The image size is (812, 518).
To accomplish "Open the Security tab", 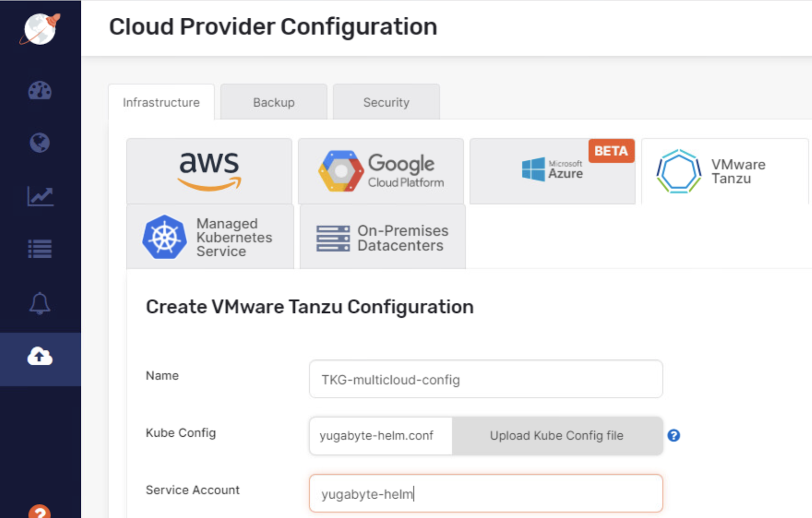I will tap(386, 102).
